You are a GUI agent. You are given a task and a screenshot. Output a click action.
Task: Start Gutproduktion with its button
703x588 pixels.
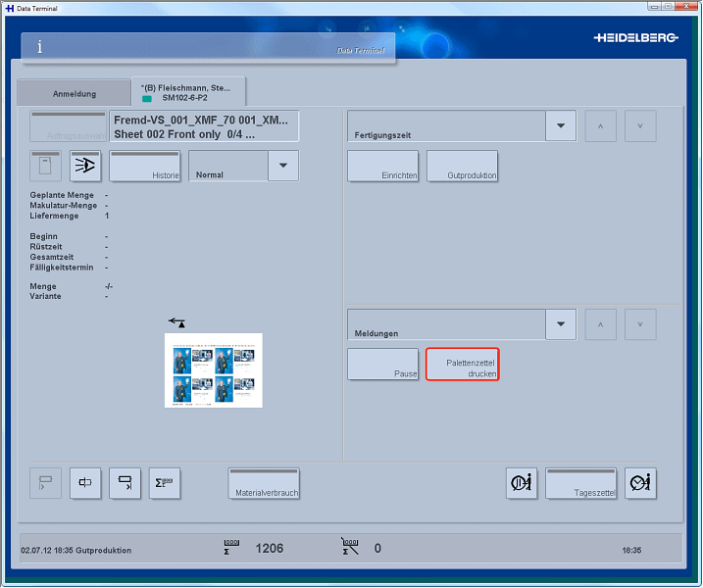tap(462, 166)
